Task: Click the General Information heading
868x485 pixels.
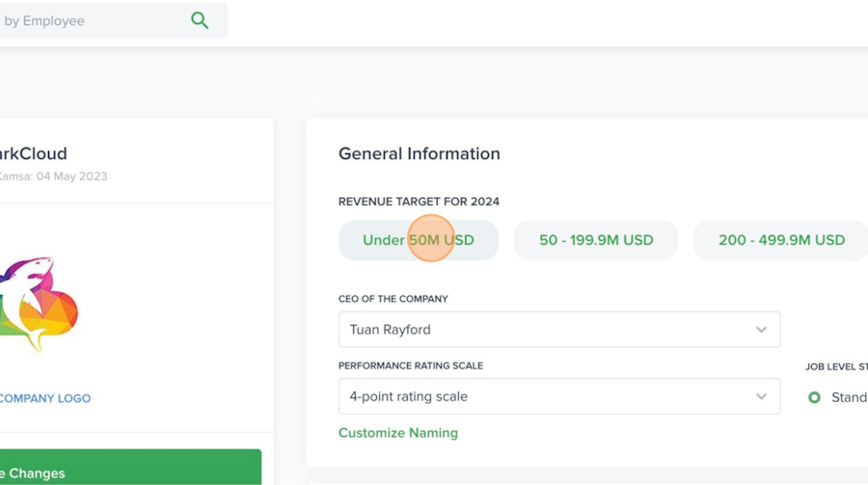Action: 419,153
